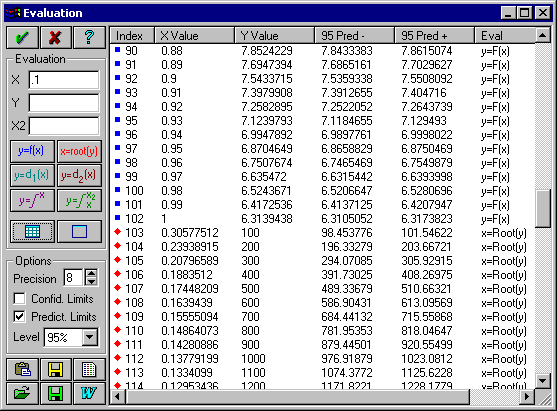Click the Y Value column header
The image size is (557, 411).
tap(274, 36)
